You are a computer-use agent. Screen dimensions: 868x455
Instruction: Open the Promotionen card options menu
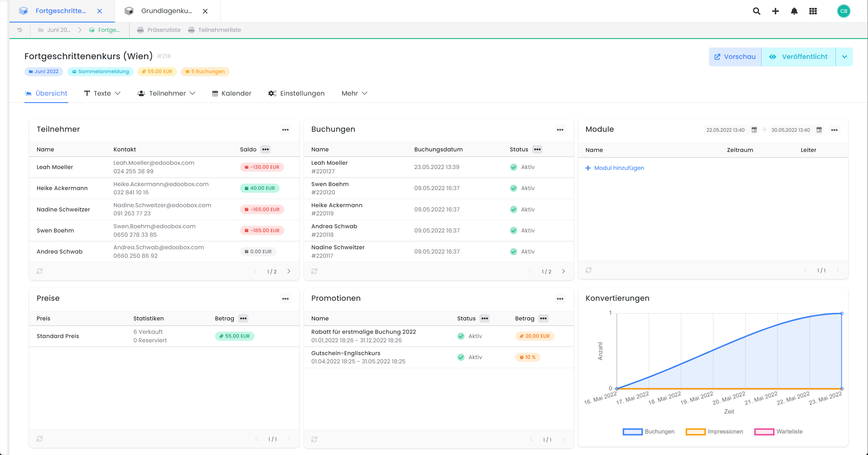point(560,298)
